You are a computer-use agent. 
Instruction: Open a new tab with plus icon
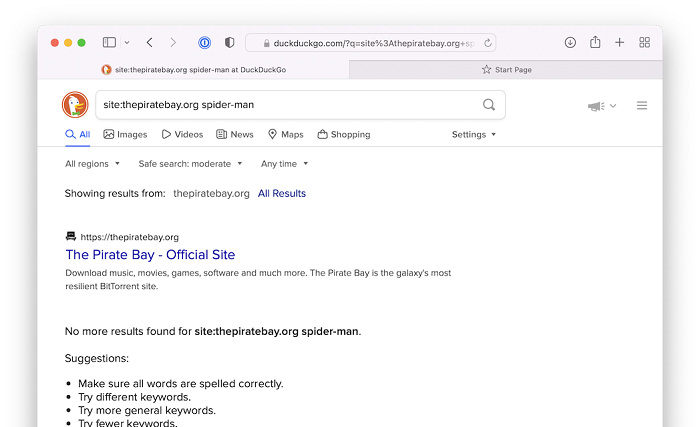(620, 43)
